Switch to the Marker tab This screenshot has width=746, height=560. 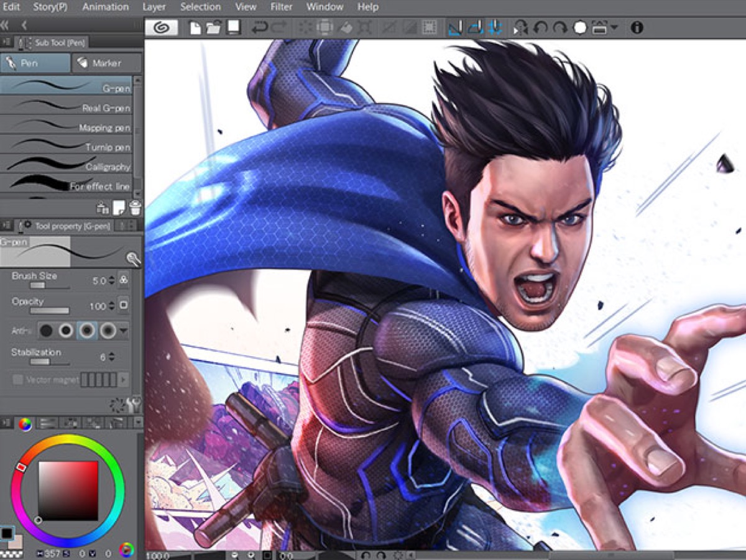click(106, 63)
